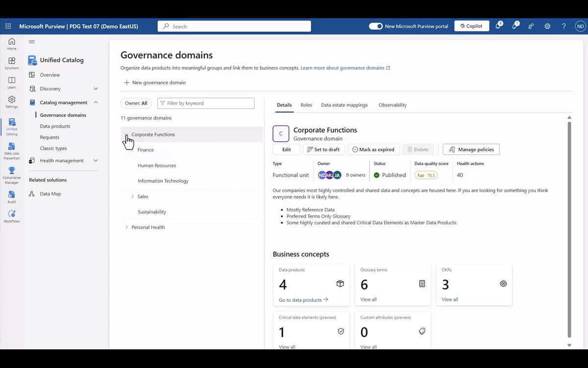Go to Home in left rail
This screenshot has width=588, height=368.
coord(12,44)
